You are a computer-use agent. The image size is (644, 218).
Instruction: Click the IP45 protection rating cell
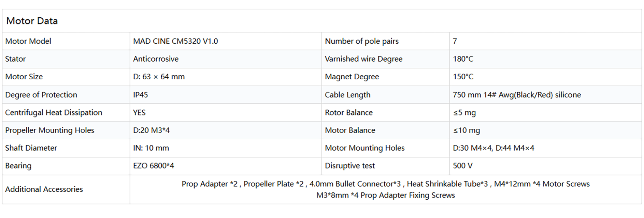pyautogui.click(x=140, y=95)
